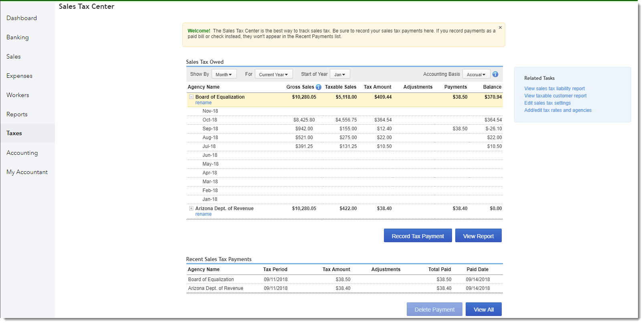The image size is (644, 324).
Task: Select the Nov-18 month row
Action: pos(345,111)
